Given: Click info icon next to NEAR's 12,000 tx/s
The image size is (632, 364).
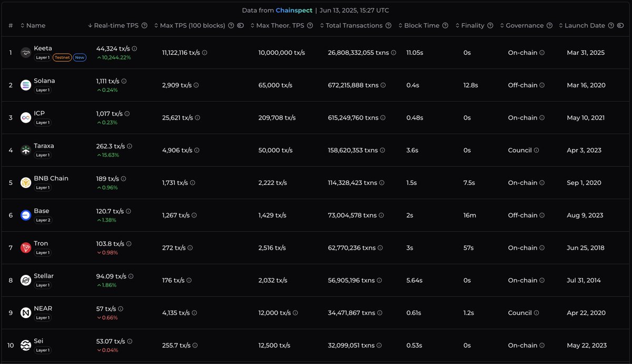Looking at the screenshot, I should 295,313.
